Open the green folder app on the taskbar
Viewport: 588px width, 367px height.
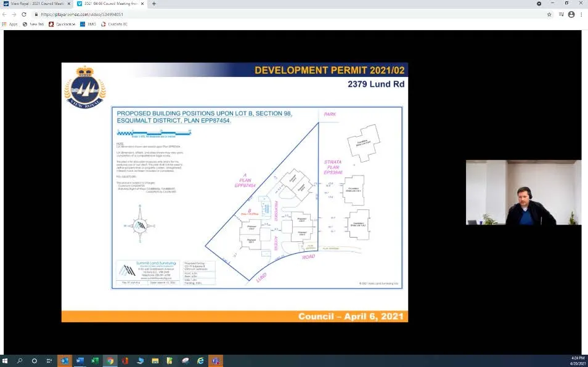click(x=170, y=361)
